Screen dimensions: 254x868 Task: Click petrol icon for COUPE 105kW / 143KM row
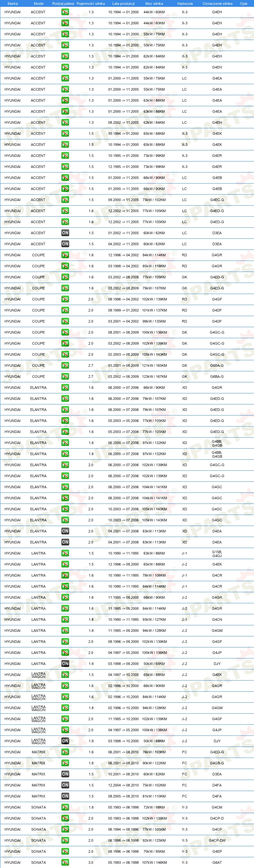pos(65,354)
